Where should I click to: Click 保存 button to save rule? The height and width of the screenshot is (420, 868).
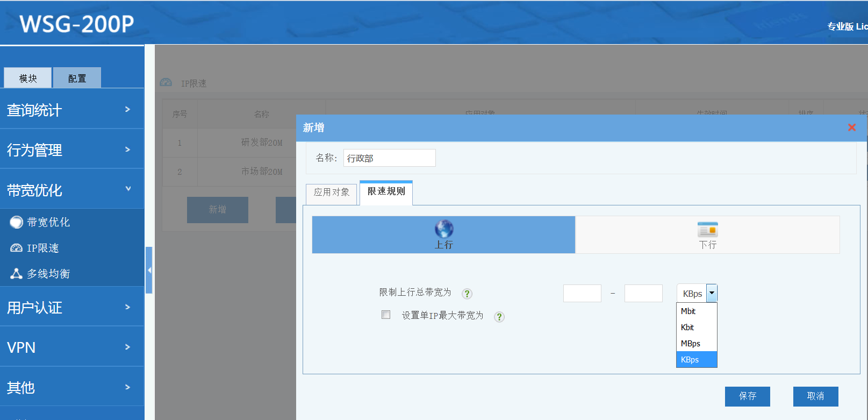747,396
